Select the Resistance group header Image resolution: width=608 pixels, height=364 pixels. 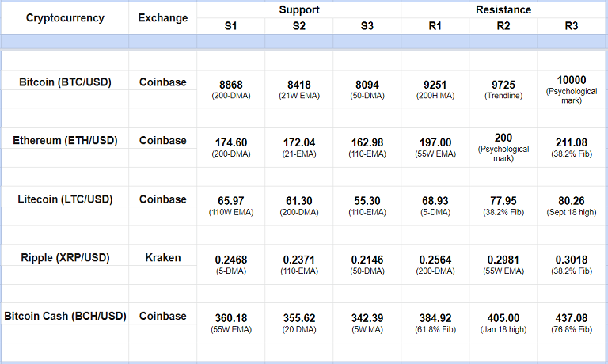(503, 10)
